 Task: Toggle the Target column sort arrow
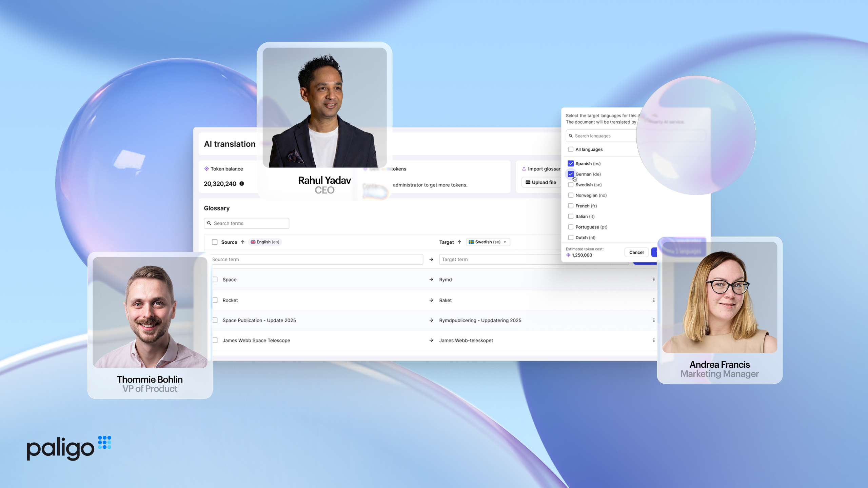point(460,242)
